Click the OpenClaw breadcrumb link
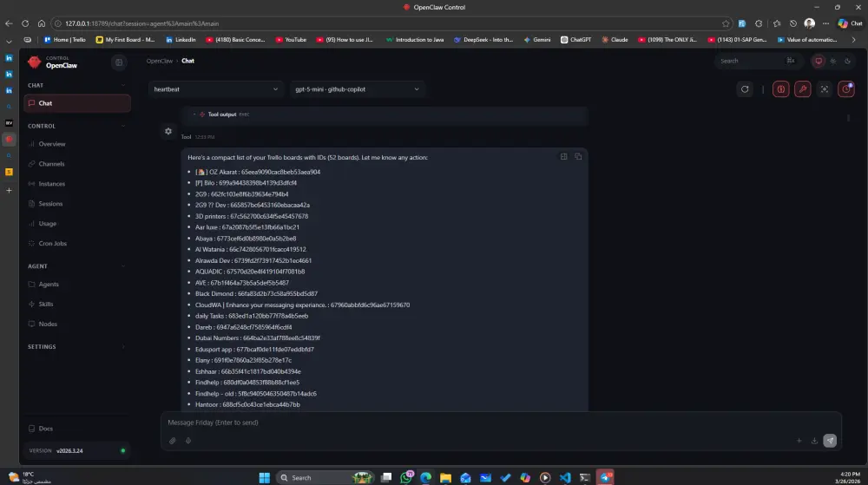This screenshot has width=868, height=485. click(x=160, y=61)
